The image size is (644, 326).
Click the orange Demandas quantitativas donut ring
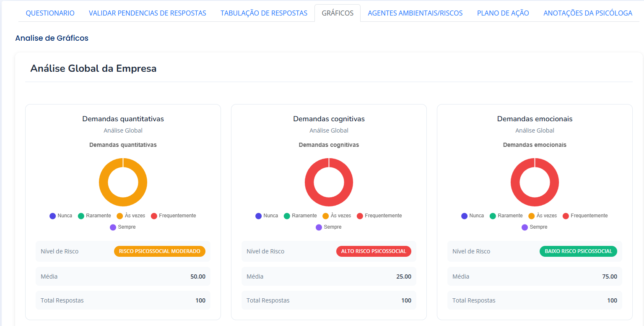tap(103, 183)
